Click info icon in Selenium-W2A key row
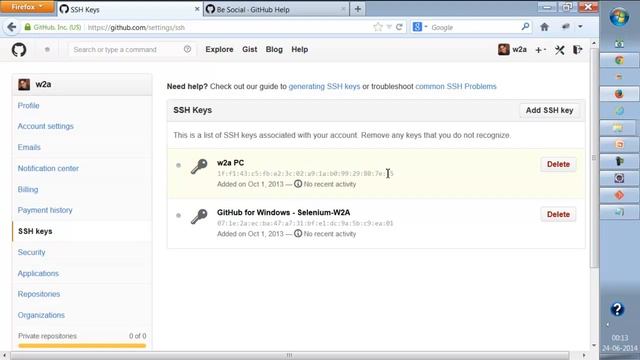 [x=298, y=234]
